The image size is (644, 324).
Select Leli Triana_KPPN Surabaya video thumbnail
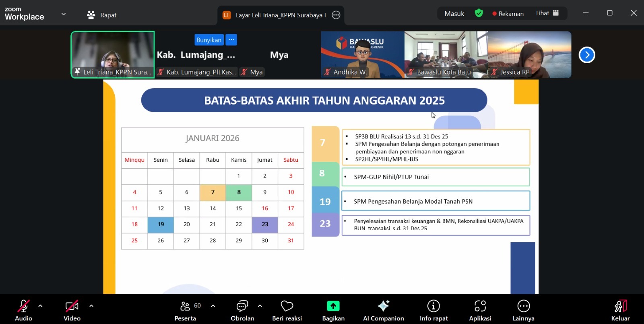point(113,55)
